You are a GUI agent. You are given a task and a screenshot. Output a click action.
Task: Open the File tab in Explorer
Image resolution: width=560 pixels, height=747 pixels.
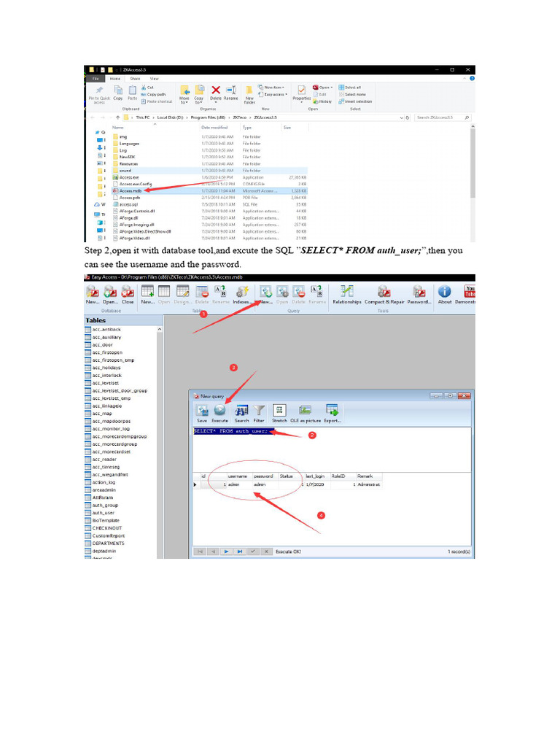(x=96, y=79)
